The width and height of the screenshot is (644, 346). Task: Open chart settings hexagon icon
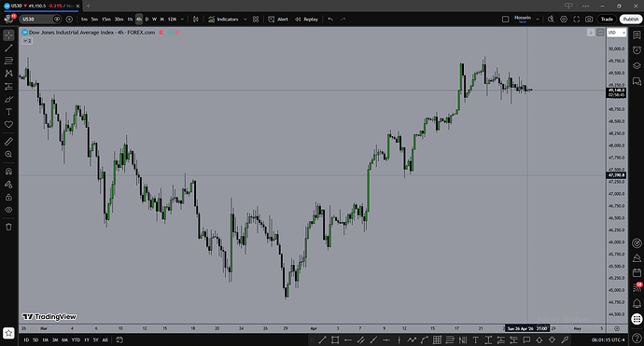click(x=564, y=20)
